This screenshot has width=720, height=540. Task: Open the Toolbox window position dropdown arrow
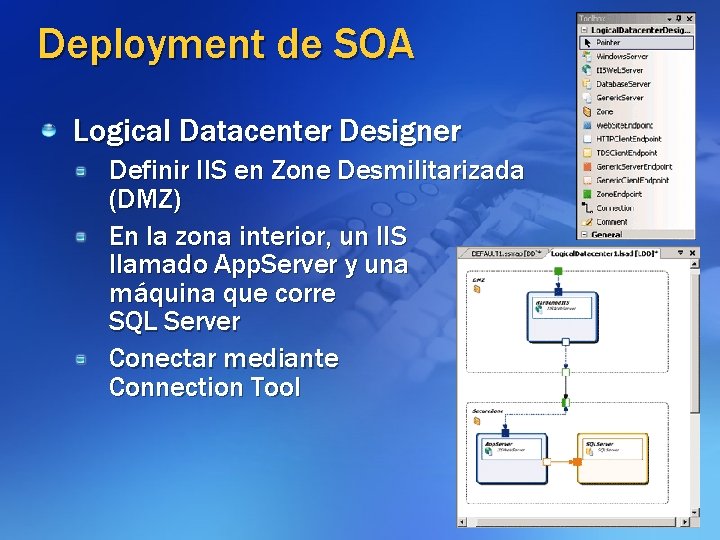669,19
